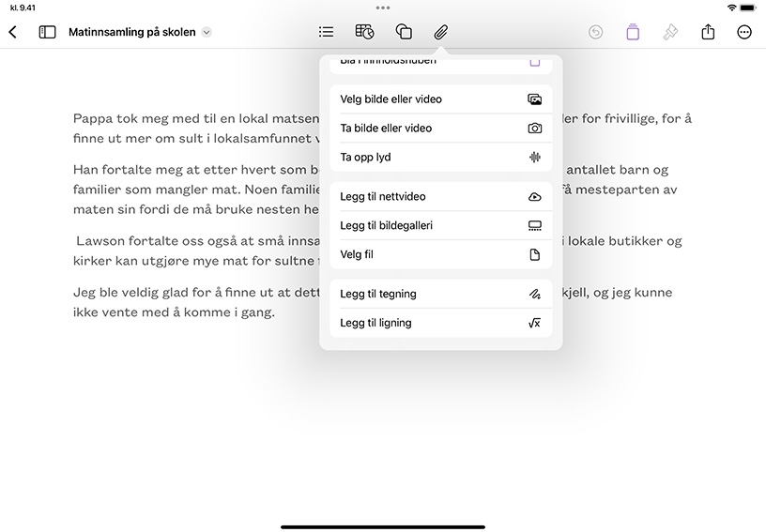Click the photo library icon
This screenshot has height=532, width=766.
point(535,99)
